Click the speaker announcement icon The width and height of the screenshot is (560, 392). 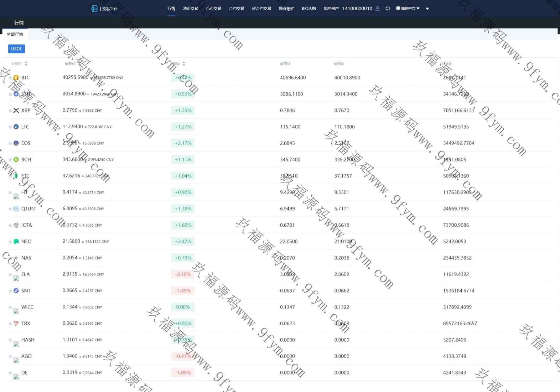pyautogui.click(x=388, y=8)
